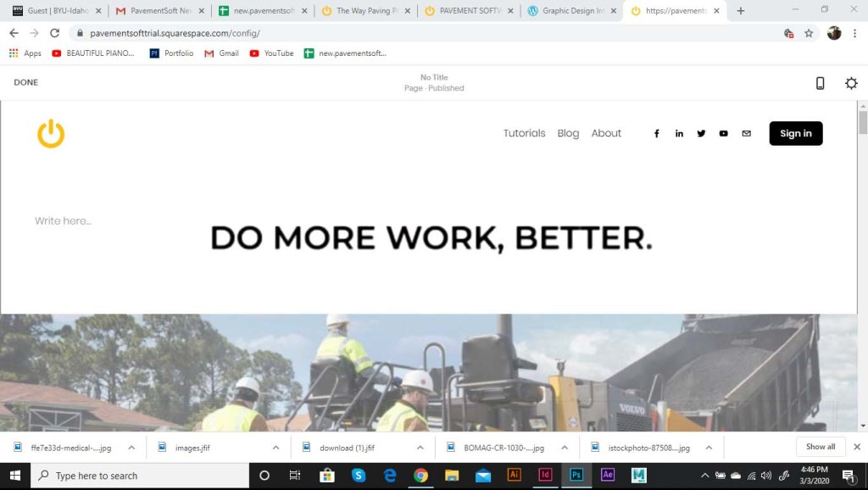The image size is (868, 490).
Task: Expand options for BOMAG-CR-1030 download
Action: coord(565,448)
